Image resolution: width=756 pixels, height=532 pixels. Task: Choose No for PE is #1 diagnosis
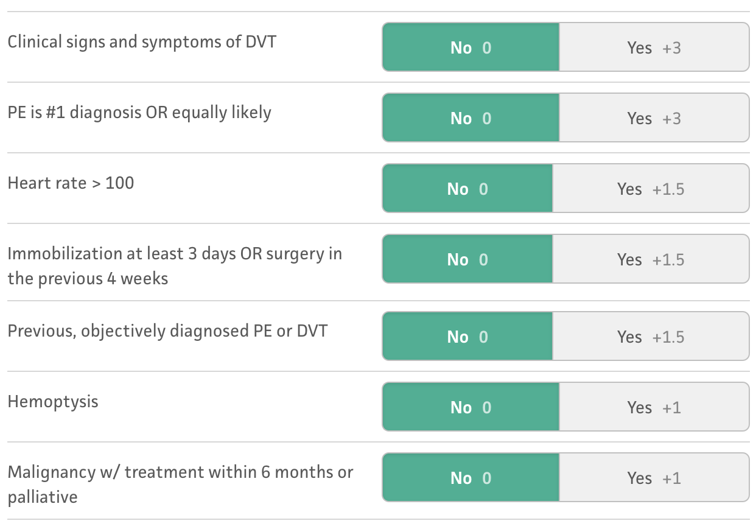point(471,118)
